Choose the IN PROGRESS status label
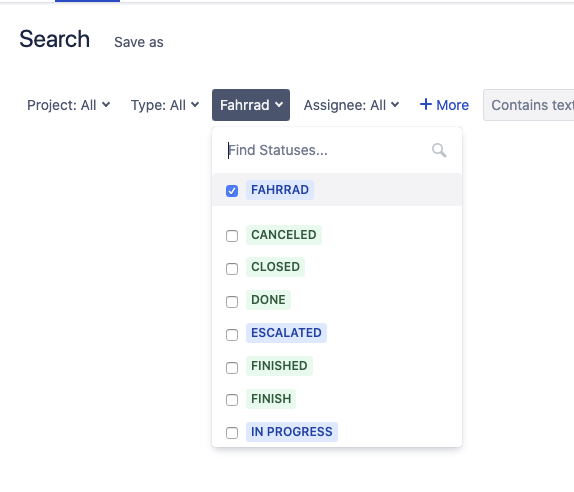 [292, 432]
